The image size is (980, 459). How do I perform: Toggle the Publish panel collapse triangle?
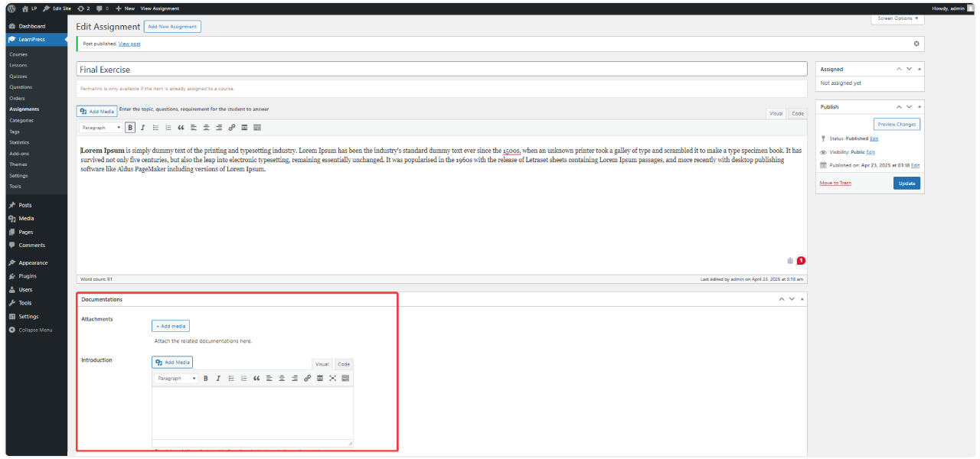pyautogui.click(x=920, y=106)
